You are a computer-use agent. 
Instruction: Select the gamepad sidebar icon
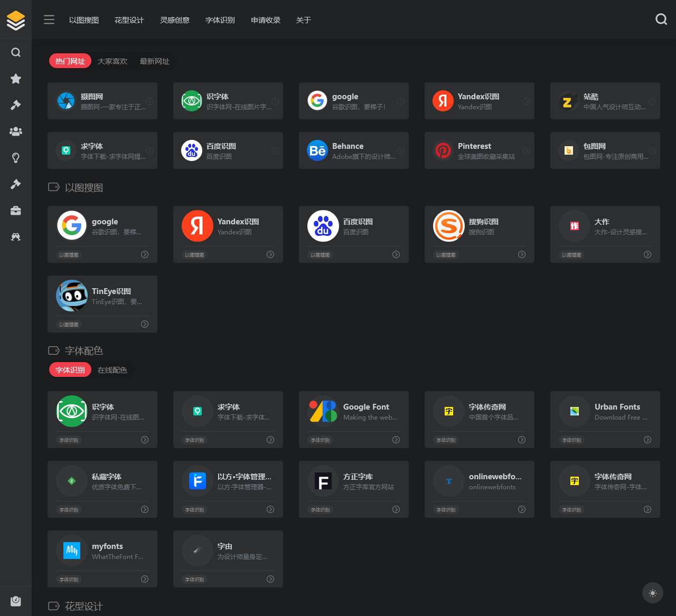tap(16, 237)
